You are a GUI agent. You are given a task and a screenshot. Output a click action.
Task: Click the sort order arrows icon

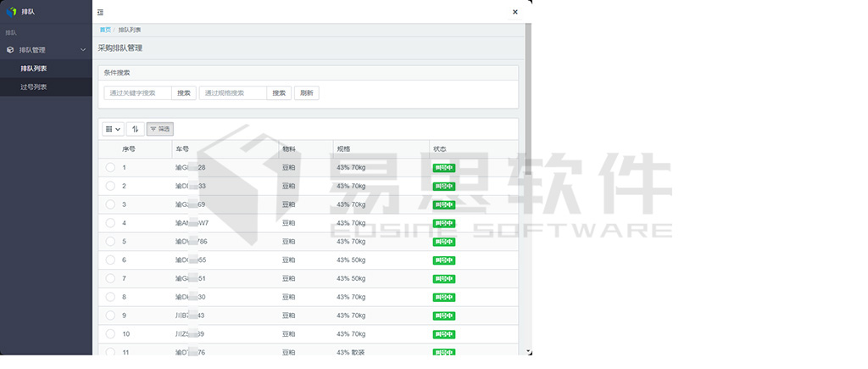pos(135,129)
